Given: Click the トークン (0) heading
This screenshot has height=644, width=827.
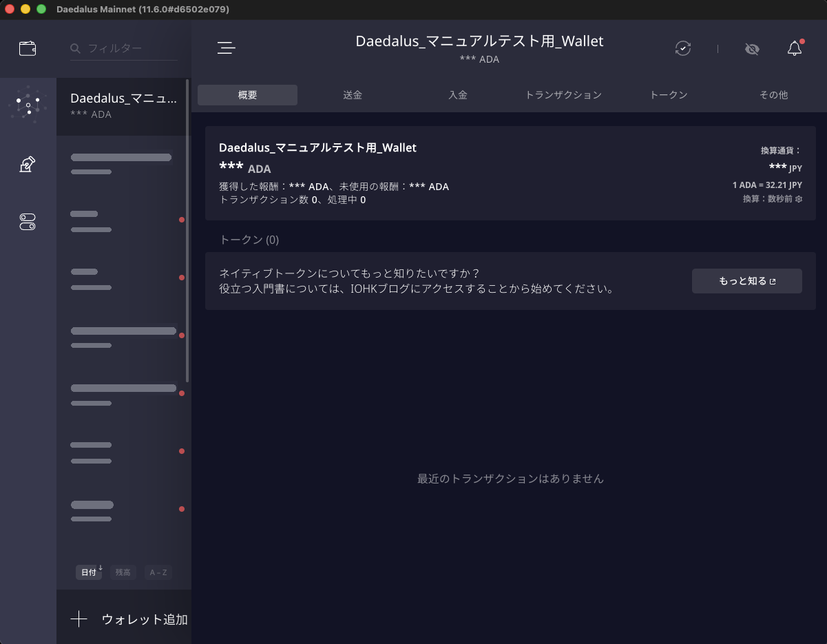Looking at the screenshot, I should point(249,240).
